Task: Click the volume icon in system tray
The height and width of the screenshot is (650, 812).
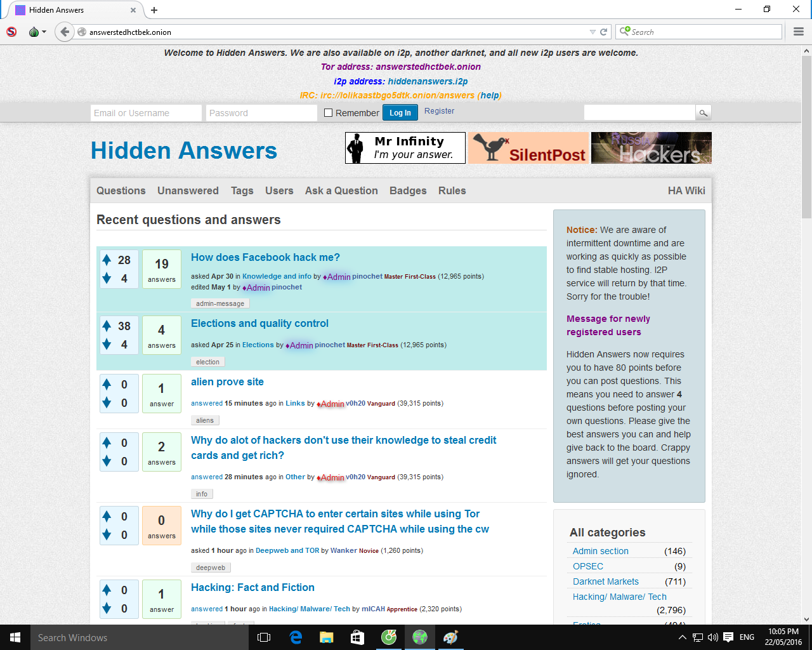Action: [x=712, y=637]
